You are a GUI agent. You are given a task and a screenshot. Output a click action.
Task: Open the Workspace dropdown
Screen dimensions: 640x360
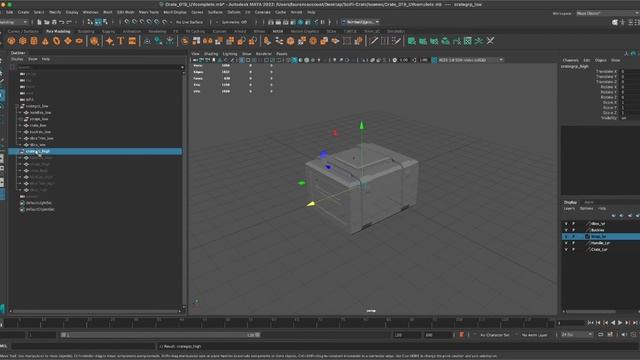(607, 13)
